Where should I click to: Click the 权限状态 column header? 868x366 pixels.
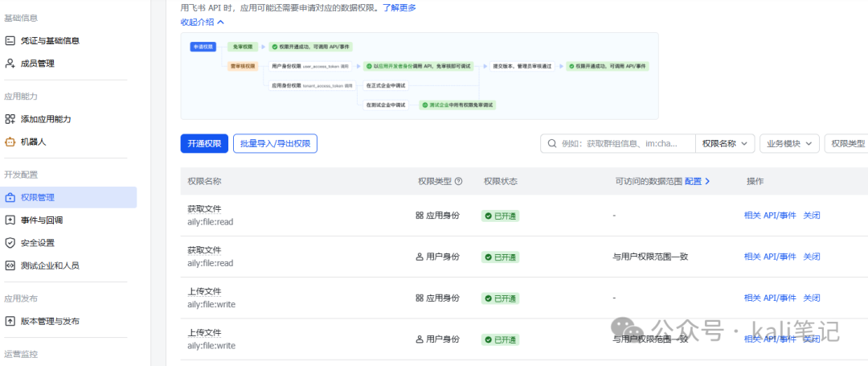pyautogui.click(x=501, y=181)
